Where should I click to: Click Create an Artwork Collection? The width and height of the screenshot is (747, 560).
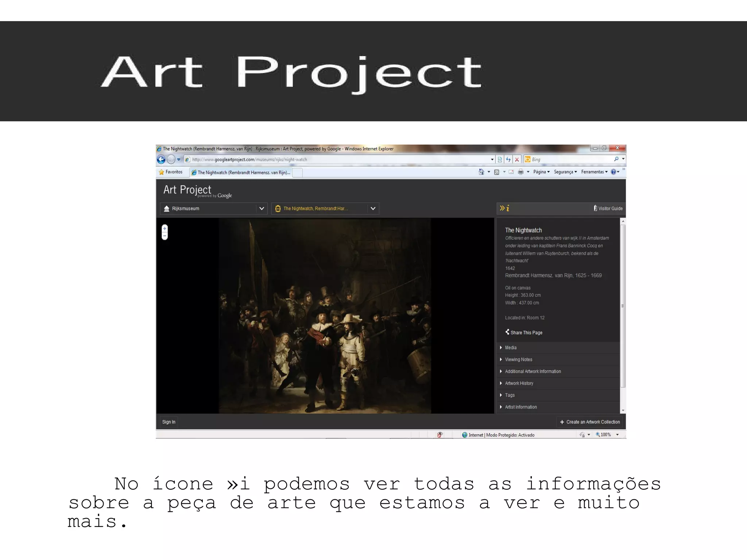(590, 422)
